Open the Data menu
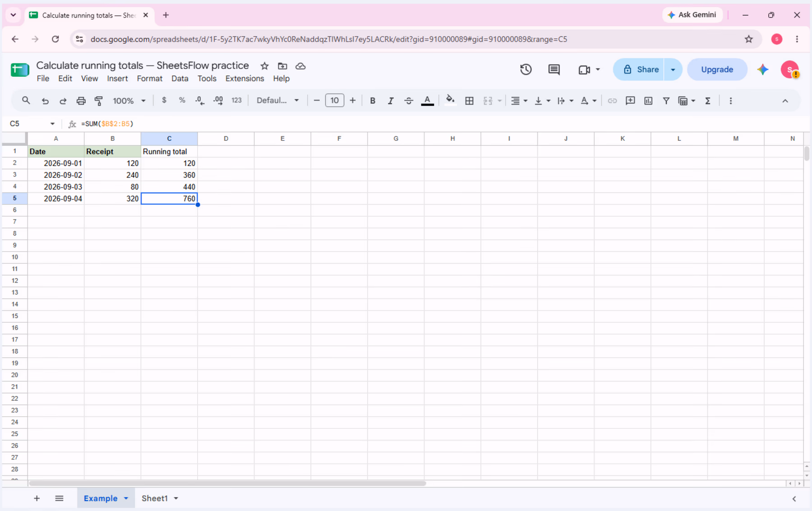 (180, 79)
